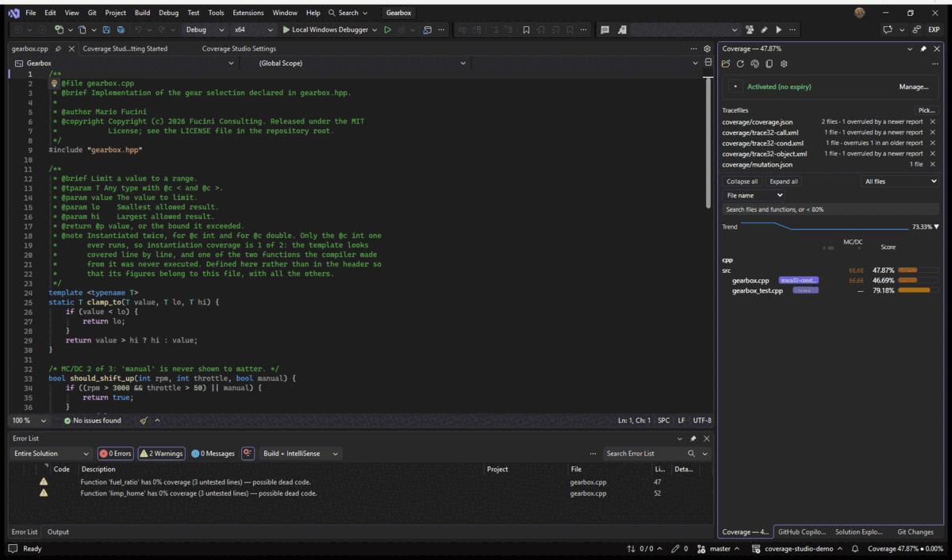Click the Manage... license button
This screenshot has height=560, width=952.
[x=914, y=86]
